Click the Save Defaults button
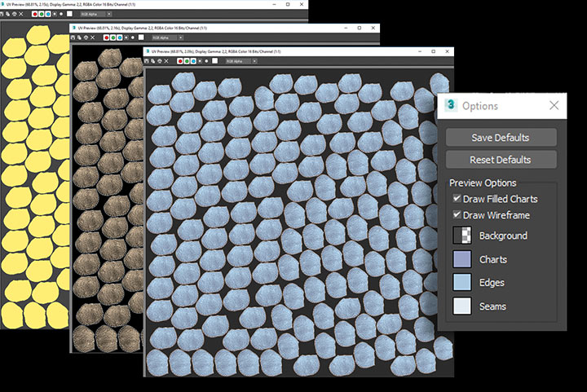The height and width of the screenshot is (392, 587). pos(501,137)
